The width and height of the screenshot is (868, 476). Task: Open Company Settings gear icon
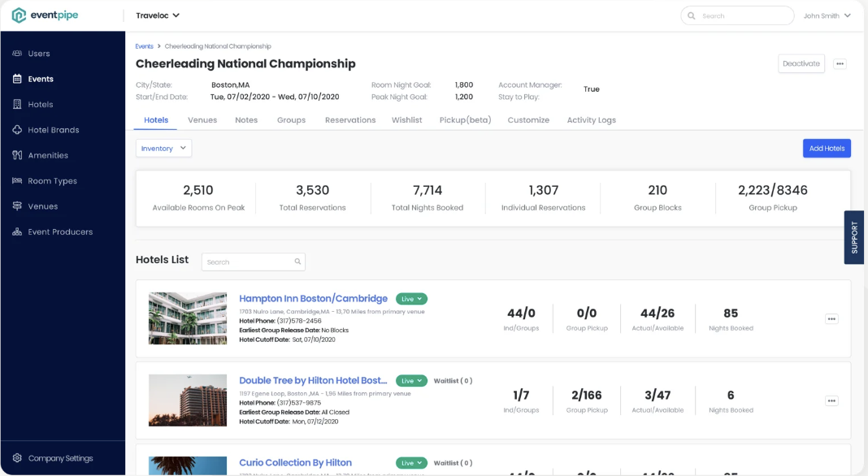(17, 458)
